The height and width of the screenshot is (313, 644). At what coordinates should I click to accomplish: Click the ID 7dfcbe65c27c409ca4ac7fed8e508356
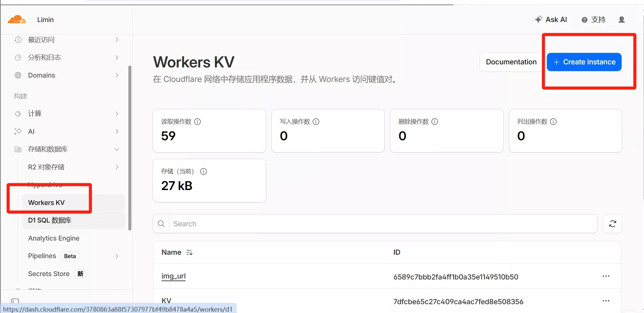tap(458, 301)
